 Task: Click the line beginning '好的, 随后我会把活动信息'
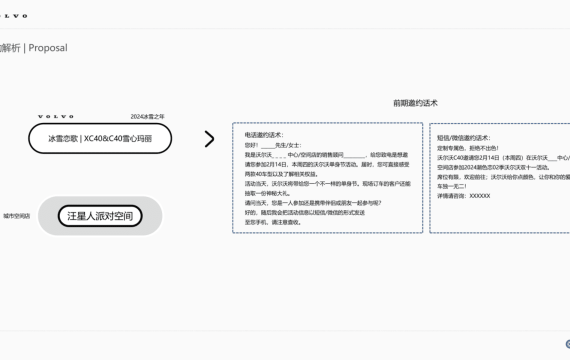click(x=305, y=212)
